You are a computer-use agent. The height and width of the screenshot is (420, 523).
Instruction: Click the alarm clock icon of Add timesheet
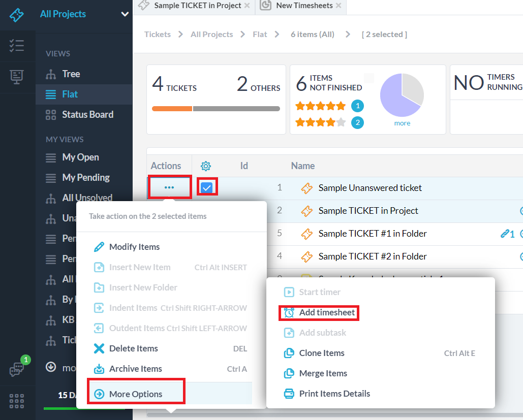click(289, 313)
